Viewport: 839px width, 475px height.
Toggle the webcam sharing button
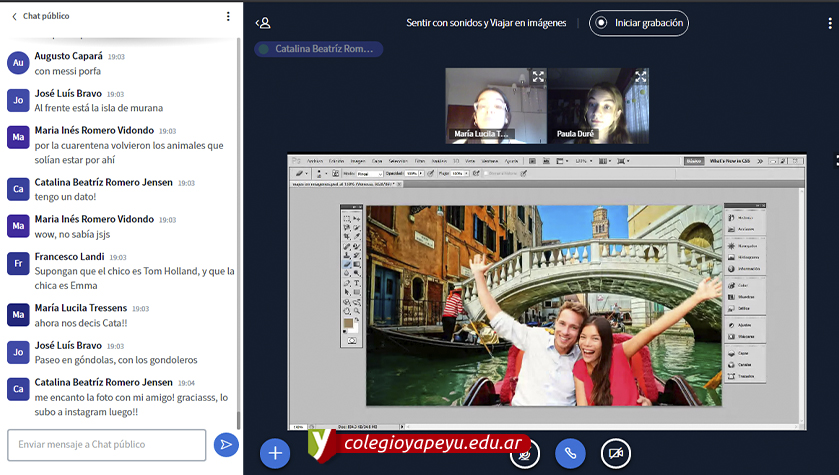[616, 453]
